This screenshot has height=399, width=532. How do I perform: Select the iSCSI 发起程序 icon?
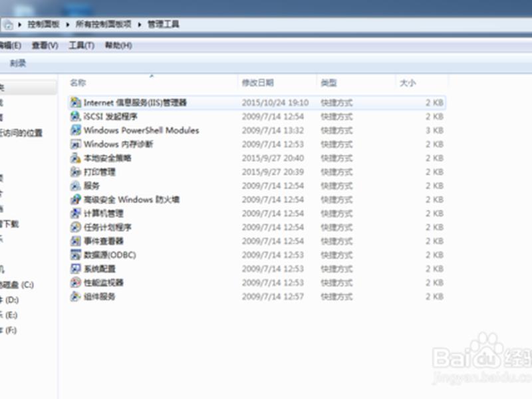pyautogui.click(x=75, y=116)
